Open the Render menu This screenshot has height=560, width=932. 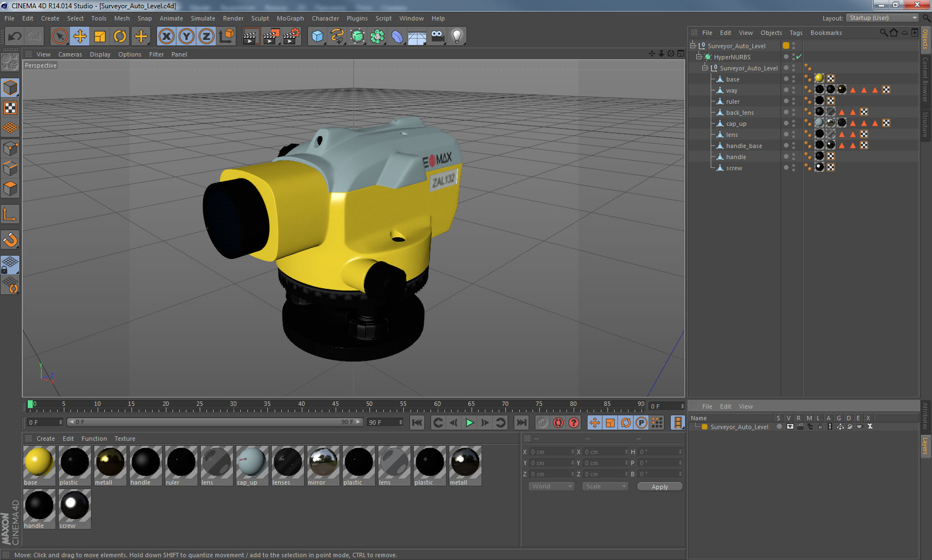(x=233, y=18)
